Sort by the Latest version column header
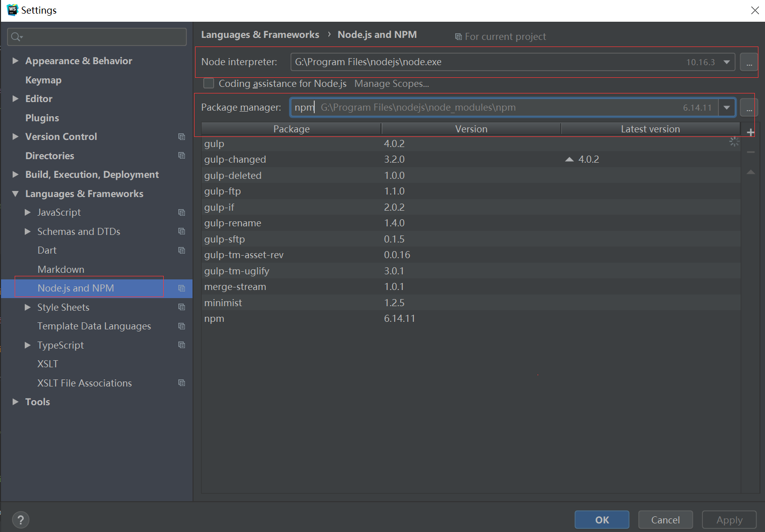The height and width of the screenshot is (532, 765). coord(651,129)
